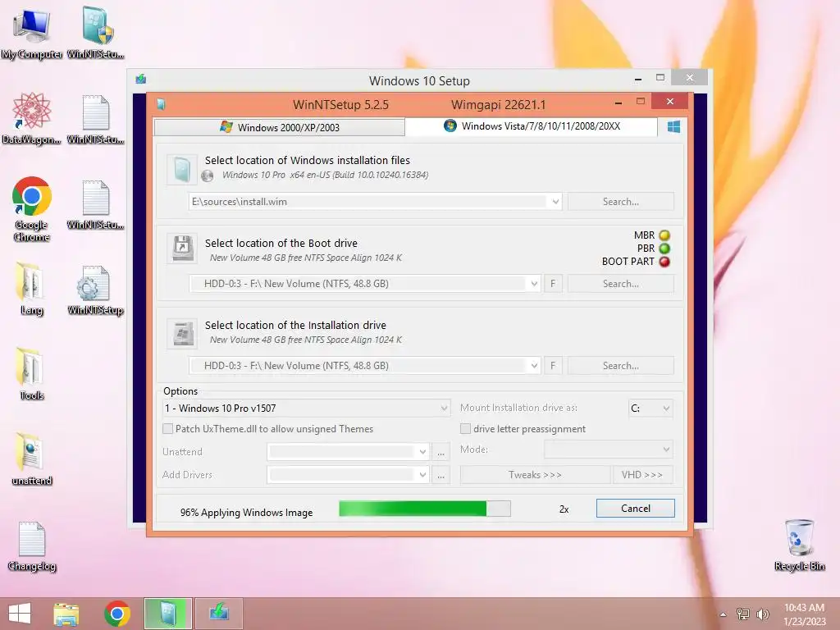Browse for Unattend file (...)
This screenshot has width=840, height=630.
(441, 452)
